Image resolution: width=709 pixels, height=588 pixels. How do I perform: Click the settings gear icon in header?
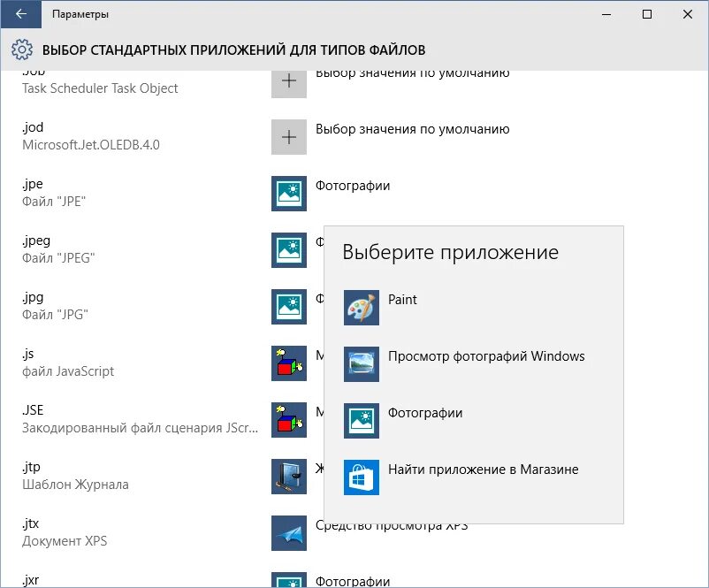pos(22,50)
